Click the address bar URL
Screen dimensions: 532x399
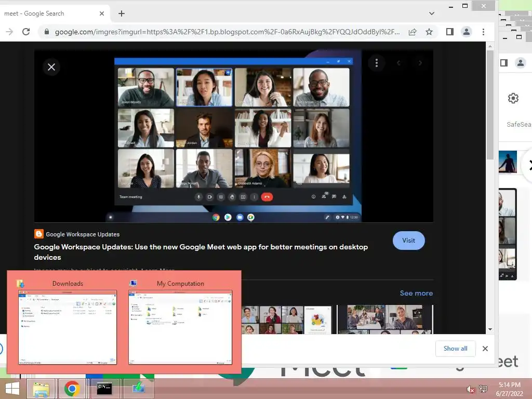[x=227, y=32]
